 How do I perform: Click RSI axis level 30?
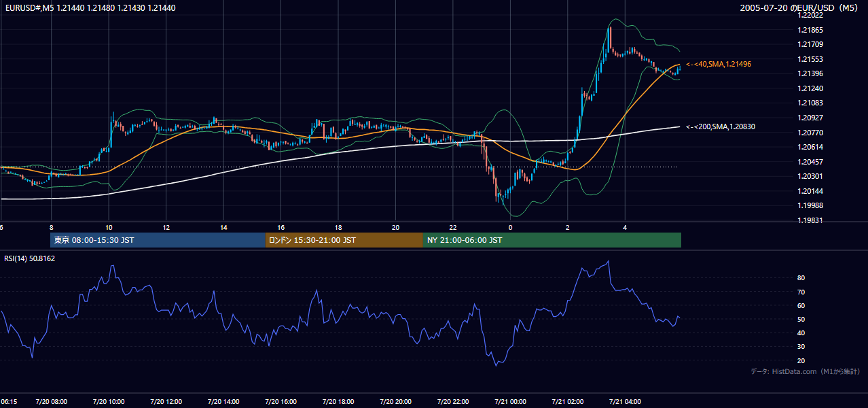click(801, 347)
